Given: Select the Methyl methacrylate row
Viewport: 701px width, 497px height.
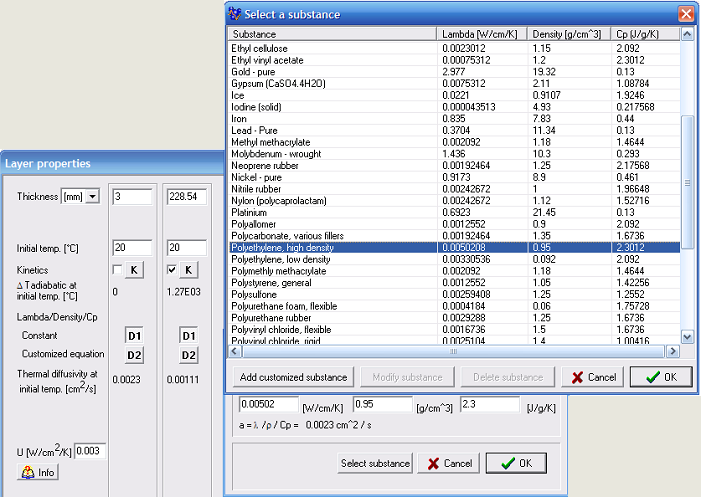Looking at the screenshot, I should (x=455, y=142).
